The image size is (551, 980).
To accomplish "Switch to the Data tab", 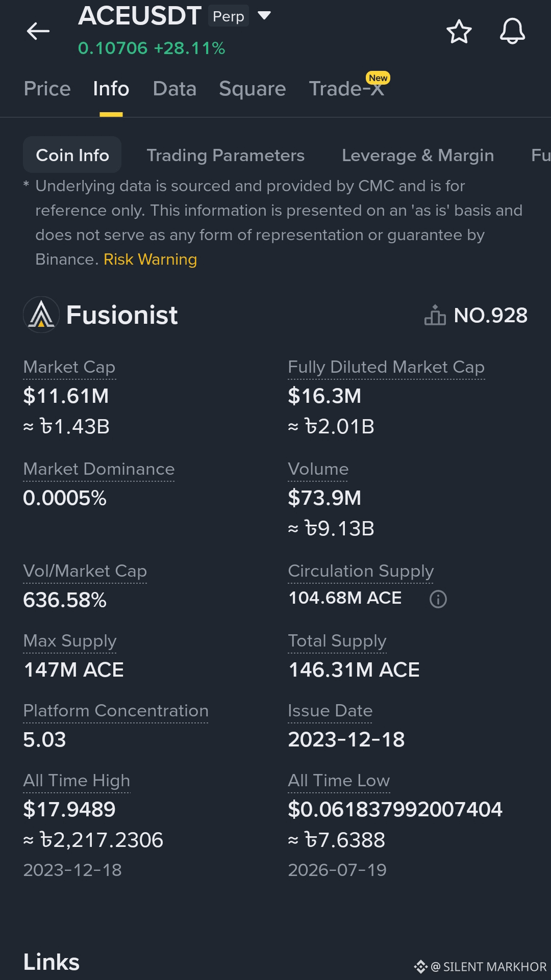I will 174,89.
